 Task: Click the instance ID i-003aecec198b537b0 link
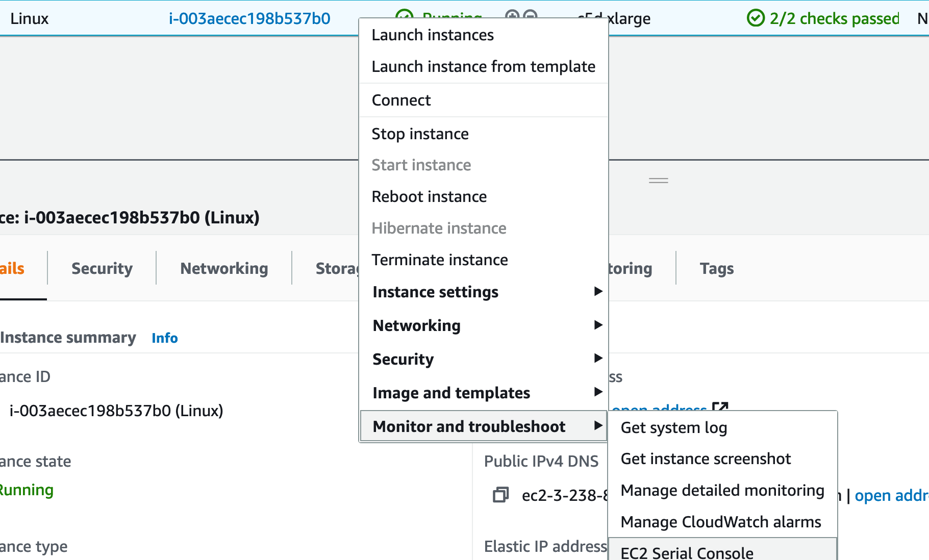(x=249, y=18)
